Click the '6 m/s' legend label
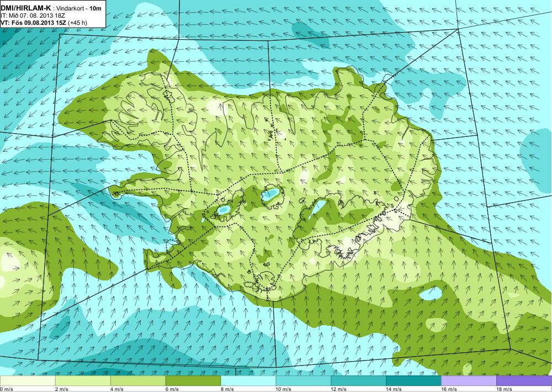The image size is (552, 392). [172, 389]
